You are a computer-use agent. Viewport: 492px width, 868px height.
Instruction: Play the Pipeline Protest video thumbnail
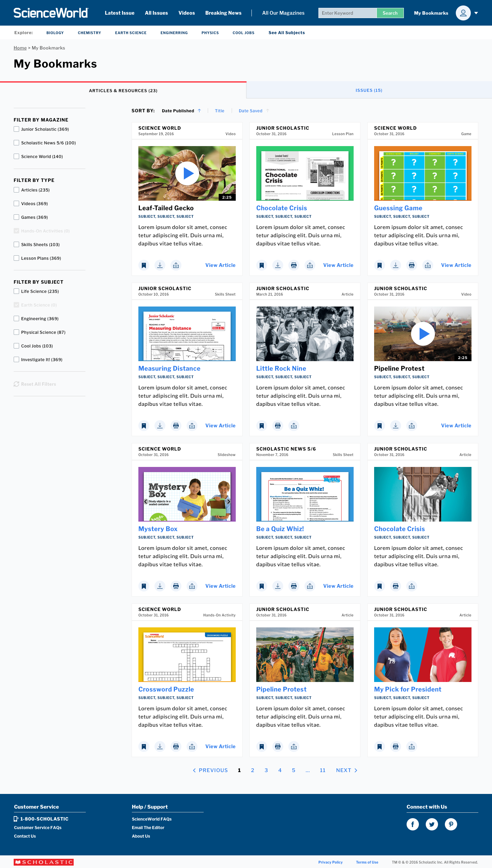(423, 334)
